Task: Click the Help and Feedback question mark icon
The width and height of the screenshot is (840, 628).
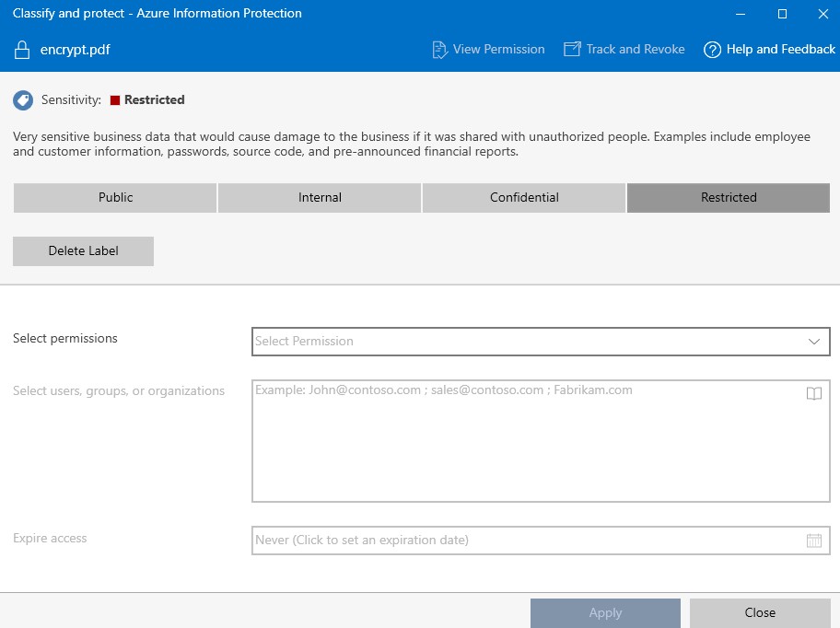Action: [712, 50]
